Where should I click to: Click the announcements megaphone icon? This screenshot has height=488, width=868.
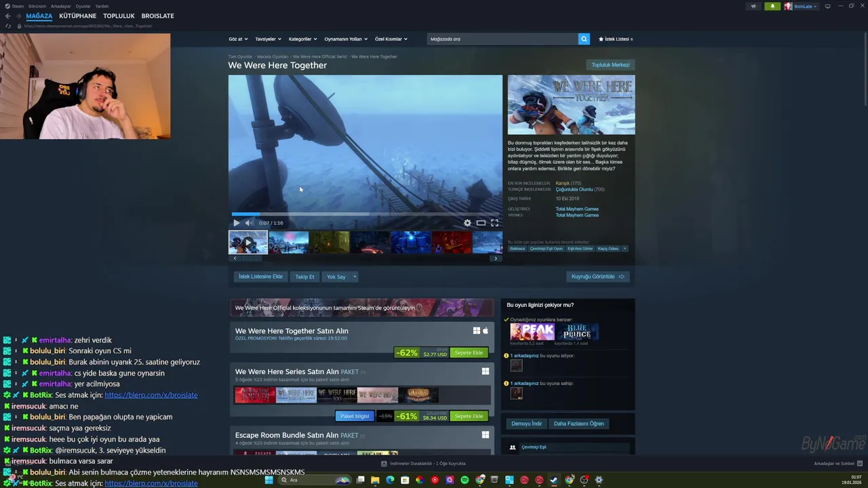pos(753,6)
